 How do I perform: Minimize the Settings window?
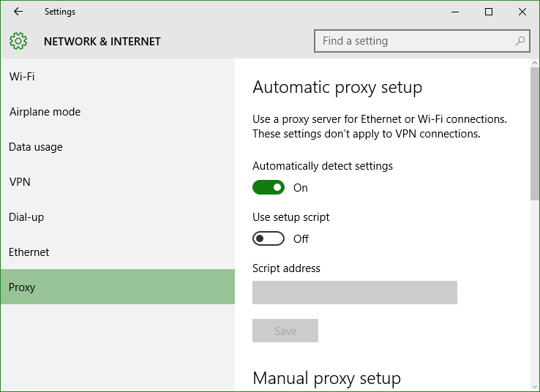[x=455, y=12]
